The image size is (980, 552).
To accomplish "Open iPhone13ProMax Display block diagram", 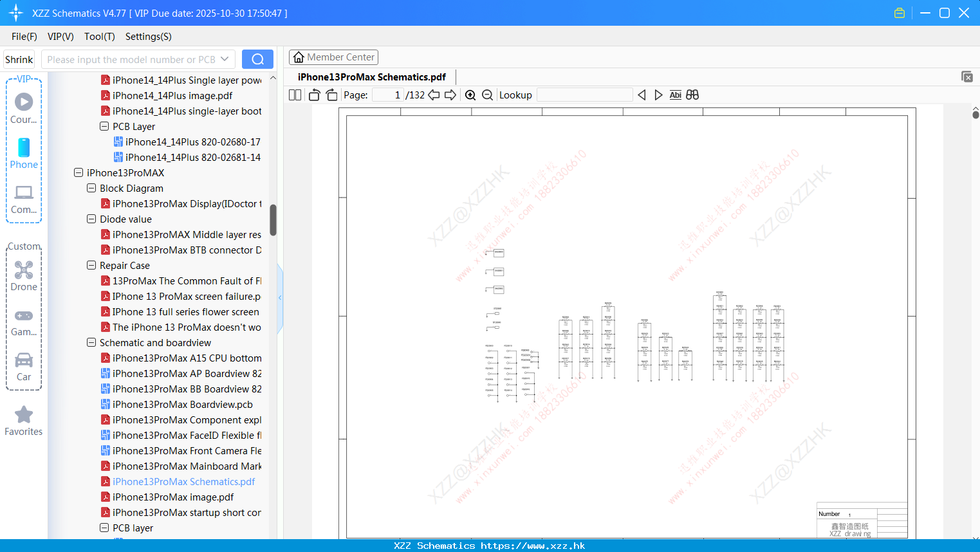I will (181, 203).
